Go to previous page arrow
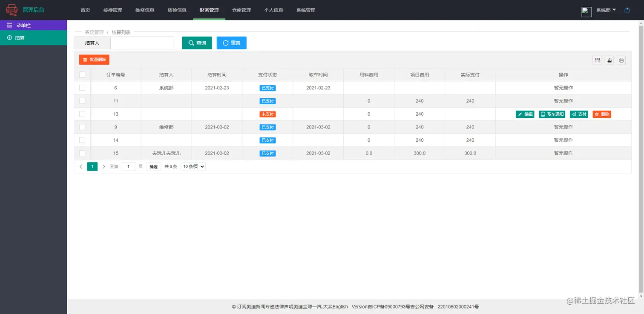The height and width of the screenshot is (314, 644). click(81, 166)
